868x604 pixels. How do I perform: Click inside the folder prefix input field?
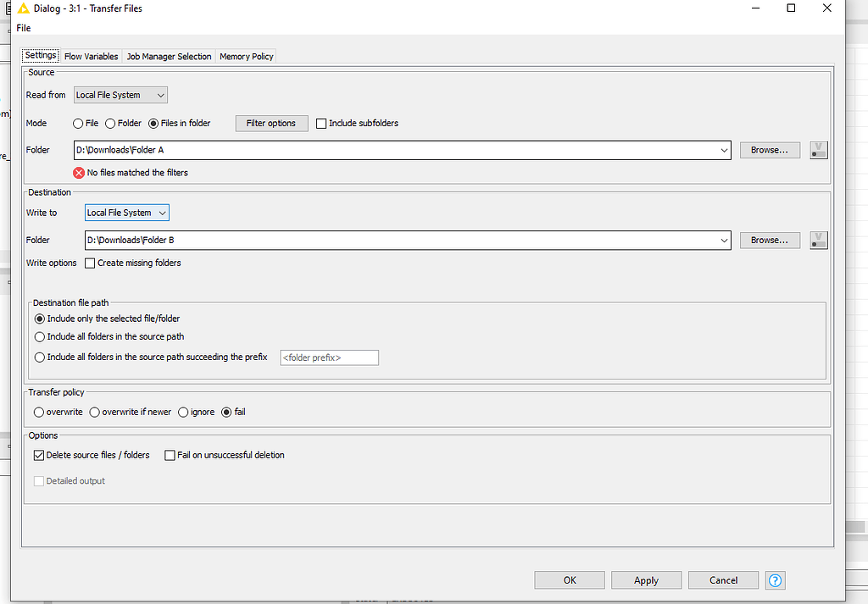click(329, 357)
